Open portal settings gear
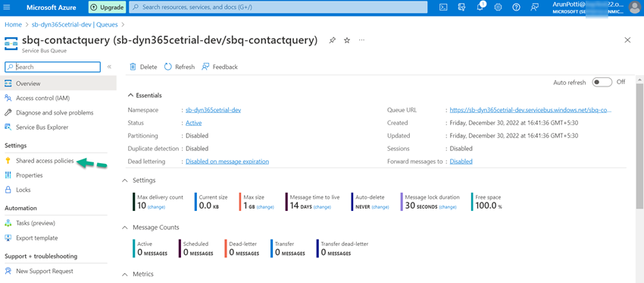644x283 pixels. (498, 7)
